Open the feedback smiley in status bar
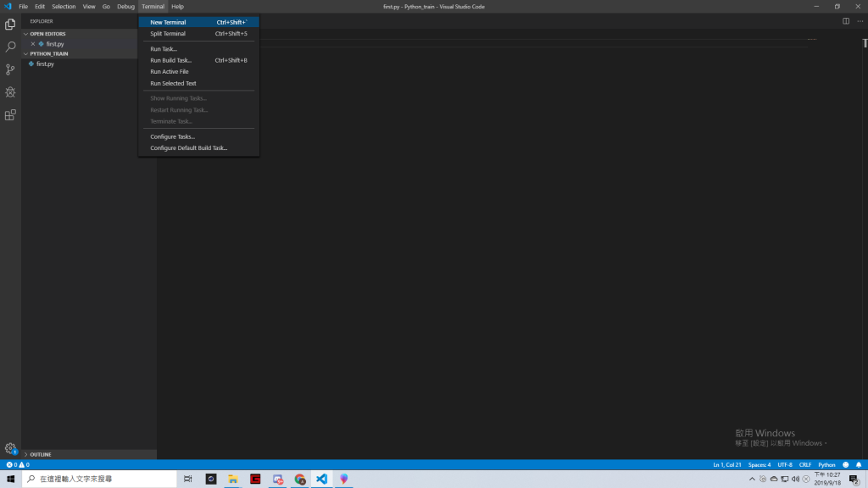The width and height of the screenshot is (868, 488). (x=845, y=465)
